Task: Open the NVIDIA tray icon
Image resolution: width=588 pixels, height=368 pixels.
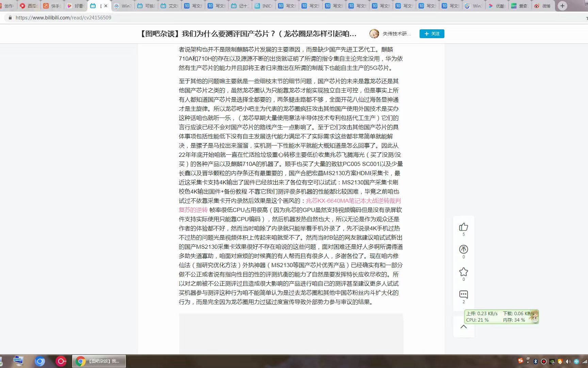Action: click(x=552, y=362)
